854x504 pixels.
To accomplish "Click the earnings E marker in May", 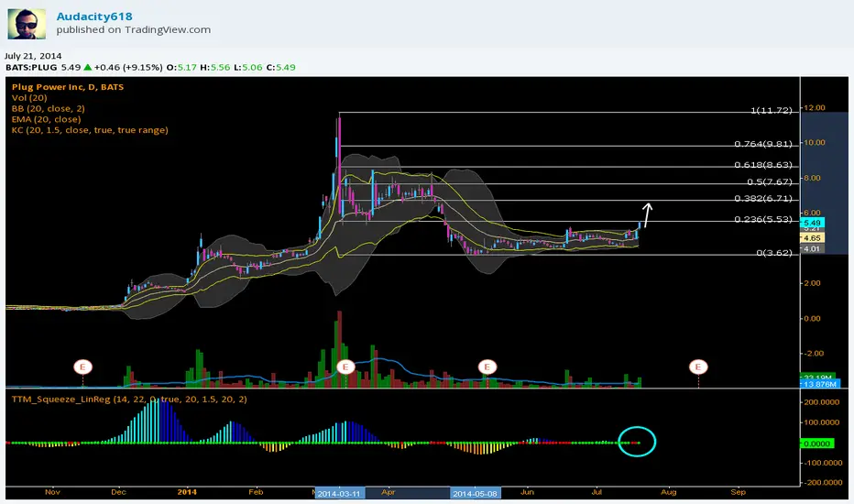I will pyautogui.click(x=487, y=367).
